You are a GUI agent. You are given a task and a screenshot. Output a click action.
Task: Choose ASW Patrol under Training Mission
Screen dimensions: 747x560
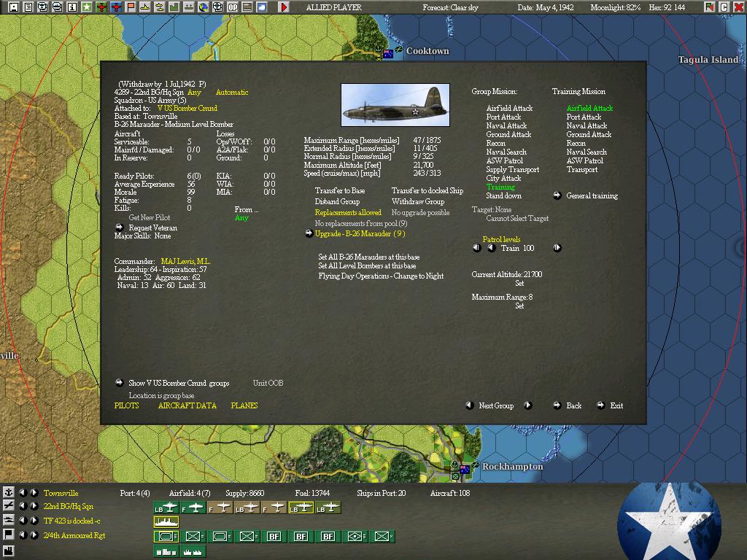(584, 161)
